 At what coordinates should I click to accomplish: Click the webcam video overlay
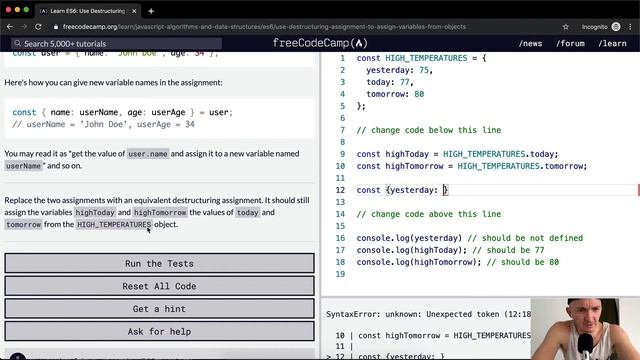click(585, 329)
